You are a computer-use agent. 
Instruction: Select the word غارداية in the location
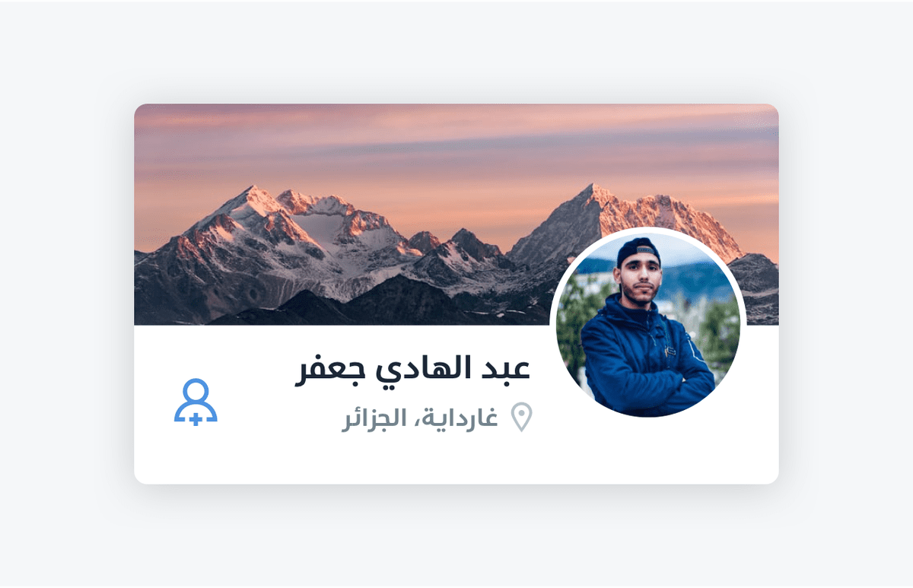460,418
